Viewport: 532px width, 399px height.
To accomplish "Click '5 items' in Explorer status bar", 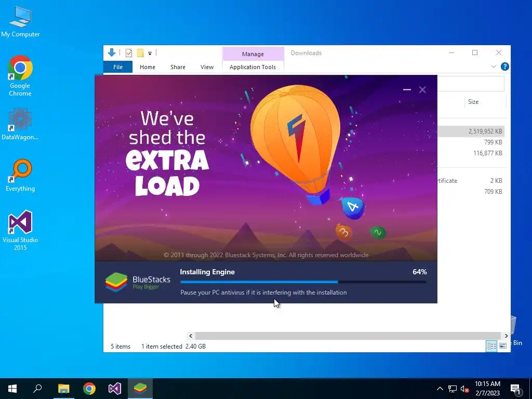I will pos(121,347).
